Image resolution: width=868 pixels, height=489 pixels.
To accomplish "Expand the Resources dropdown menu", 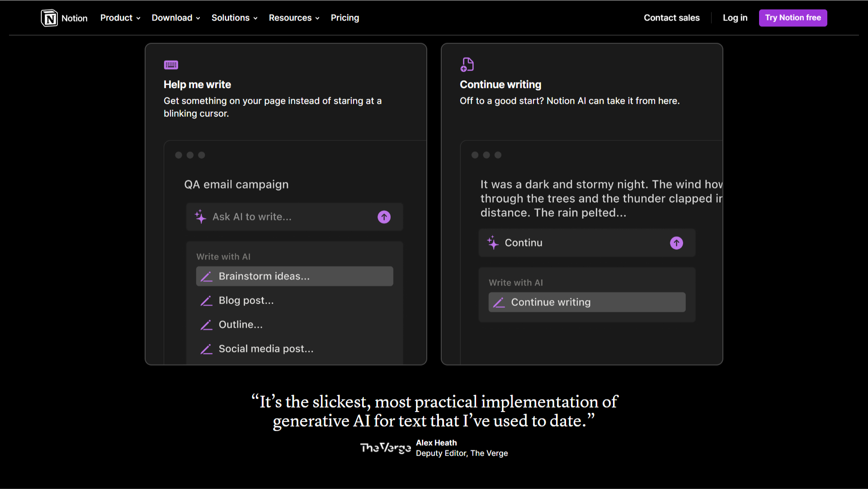I will pyautogui.click(x=294, y=18).
